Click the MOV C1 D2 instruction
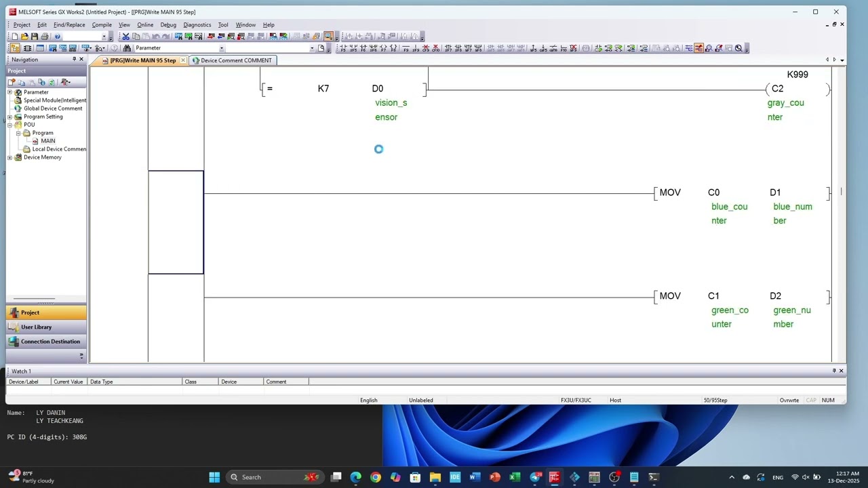The image size is (868, 488). [742, 296]
